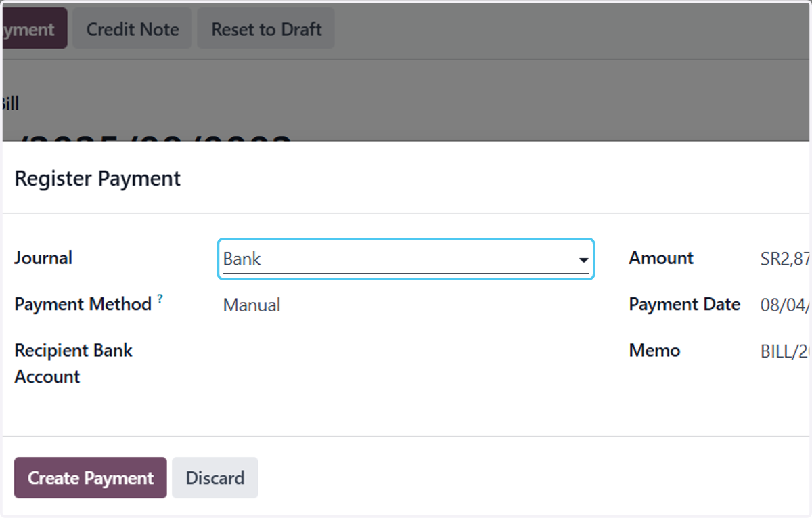
Task: Click the Payment Date label
Action: point(685,305)
